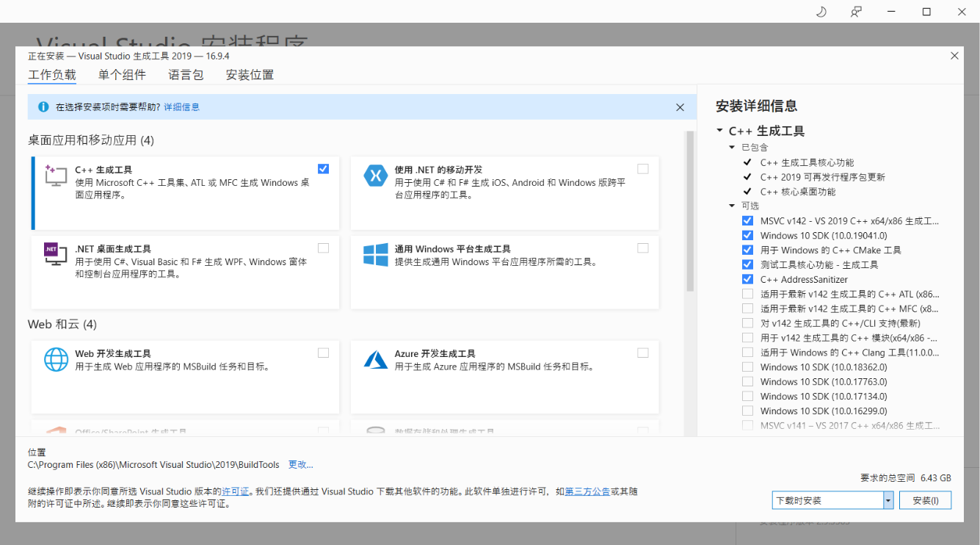Uncheck the C++ 生成工具 workload checkbox
This screenshot has width=980, height=545.
(x=324, y=169)
